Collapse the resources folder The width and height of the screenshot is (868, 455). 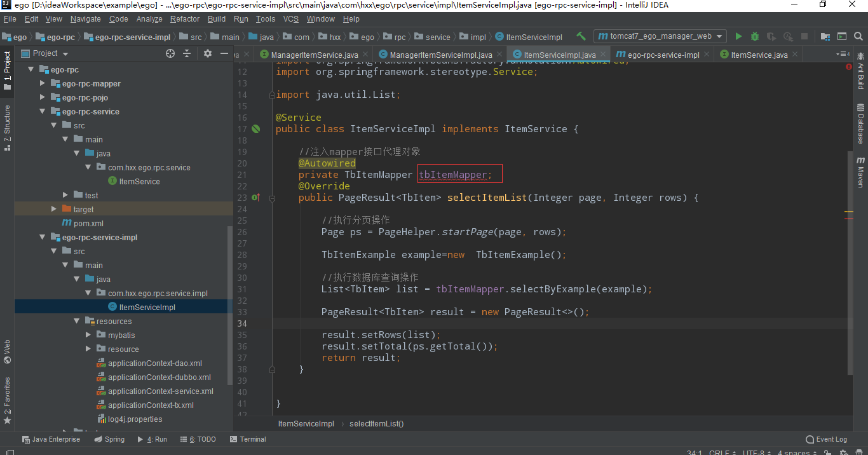tap(77, 322)
